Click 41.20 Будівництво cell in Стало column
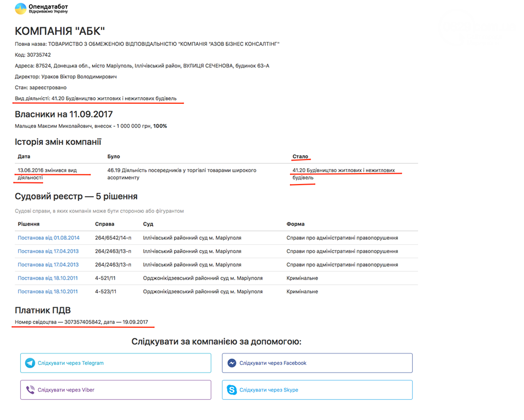This screenshot has width=524, height=420. [343, 174]
